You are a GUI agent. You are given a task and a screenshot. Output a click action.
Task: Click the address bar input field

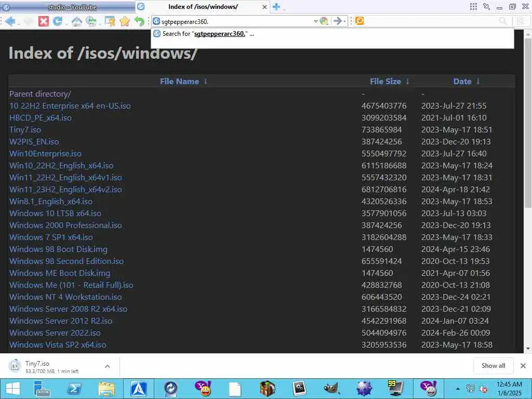(x=236, y=21)
